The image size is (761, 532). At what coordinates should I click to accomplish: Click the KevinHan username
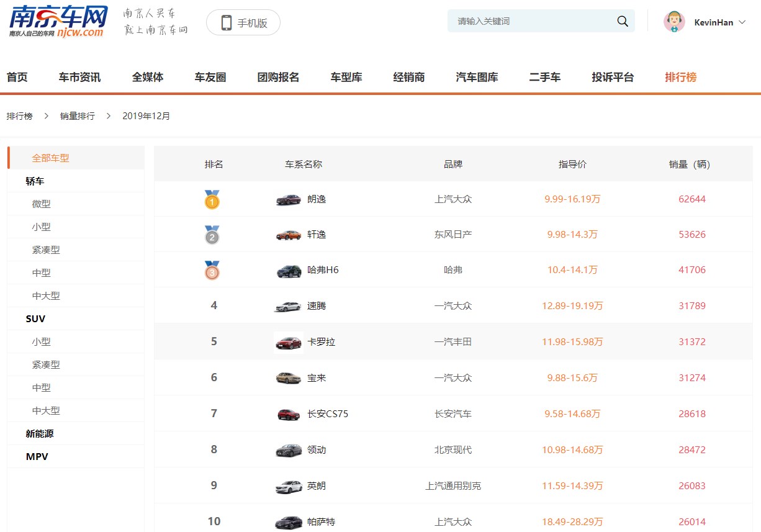(x=713, y=22)
